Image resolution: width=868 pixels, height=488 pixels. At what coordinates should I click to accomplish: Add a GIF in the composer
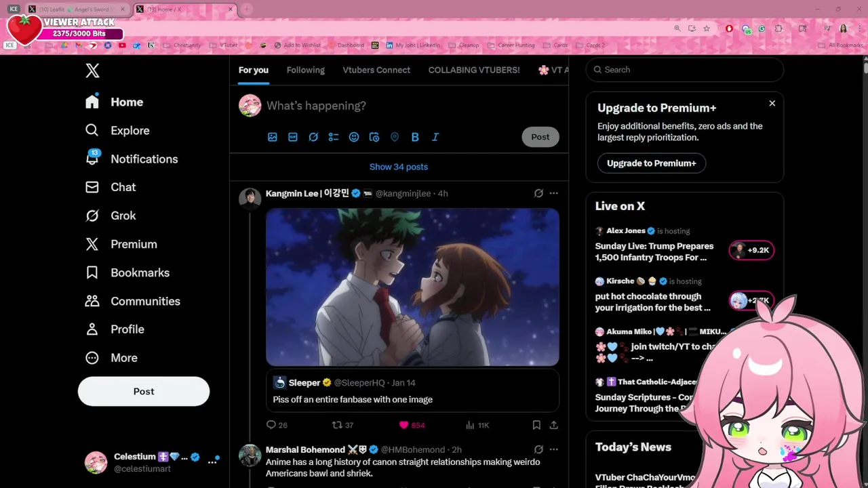click(x=293, y=137)
